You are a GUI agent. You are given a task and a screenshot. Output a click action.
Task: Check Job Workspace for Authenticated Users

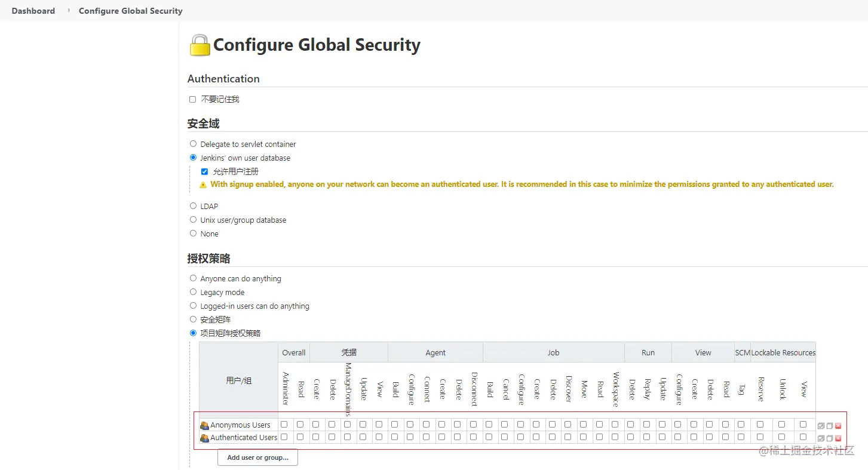(615, 437)
